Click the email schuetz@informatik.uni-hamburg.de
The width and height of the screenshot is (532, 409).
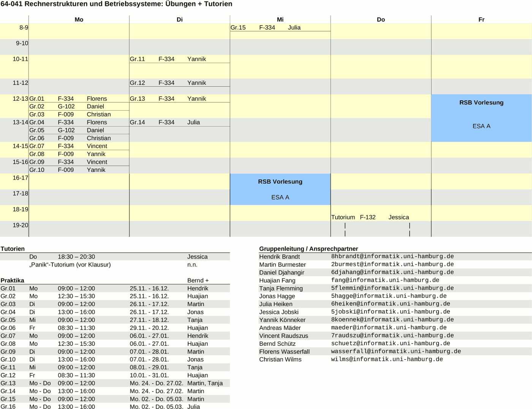pos(391,343)
